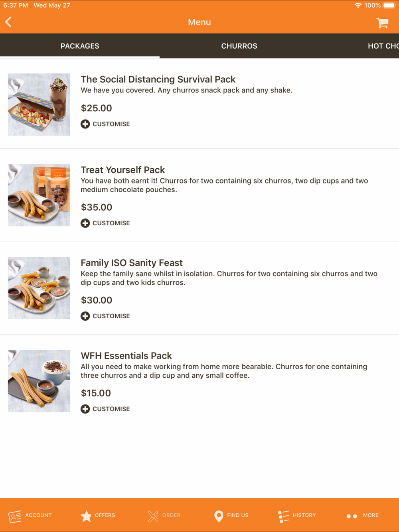Open the WFH Essentials Pack title
This screenshot has height=532, width=399.
tap(126, 356)
